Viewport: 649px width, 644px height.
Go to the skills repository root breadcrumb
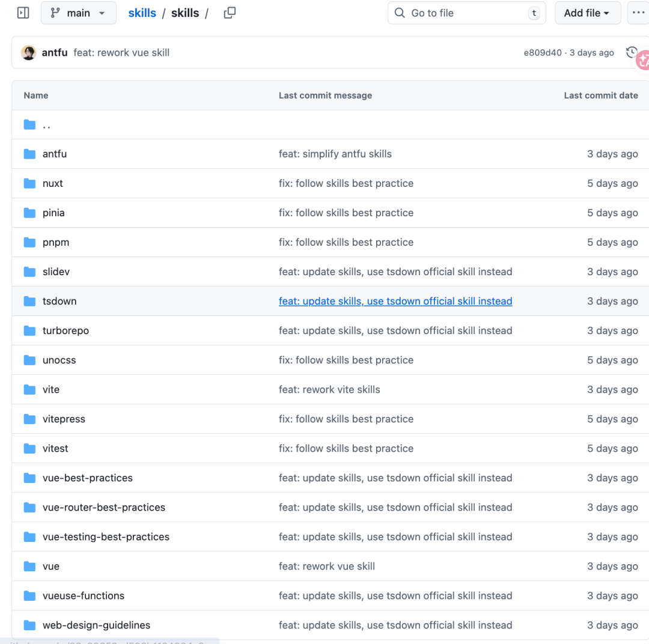coord(142,13)
